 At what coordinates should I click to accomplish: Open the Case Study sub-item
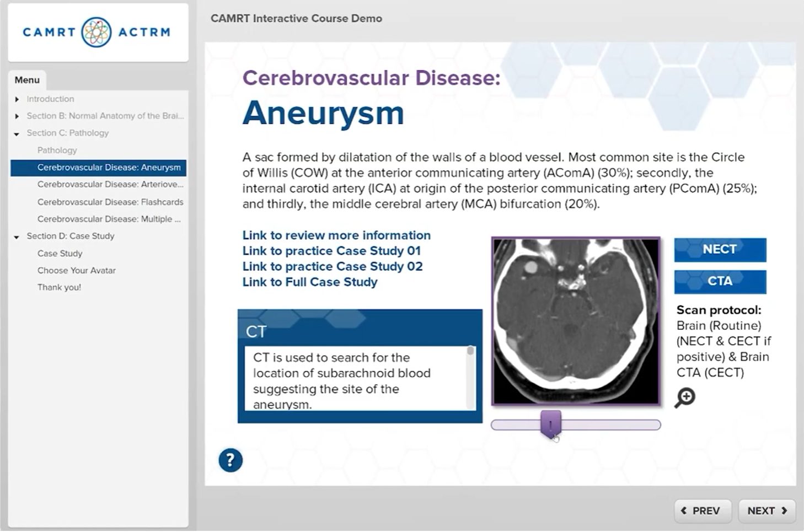point(60,254)
